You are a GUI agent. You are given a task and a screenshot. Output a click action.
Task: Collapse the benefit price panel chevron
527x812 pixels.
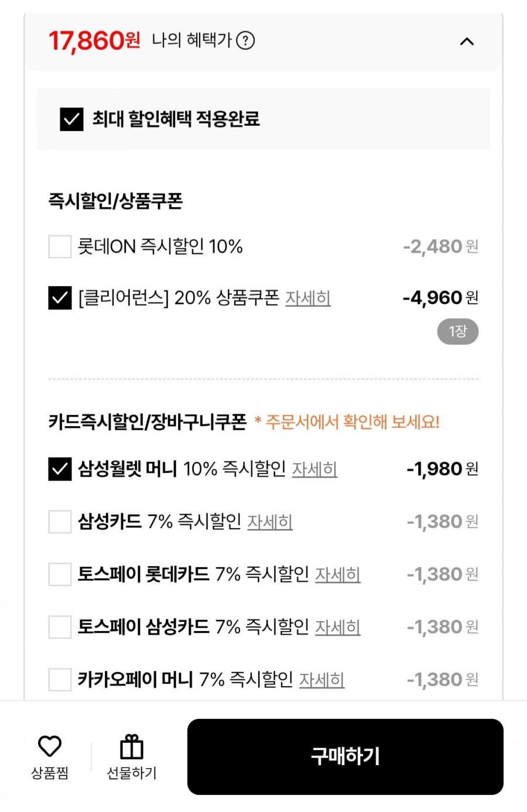[467, 42]
